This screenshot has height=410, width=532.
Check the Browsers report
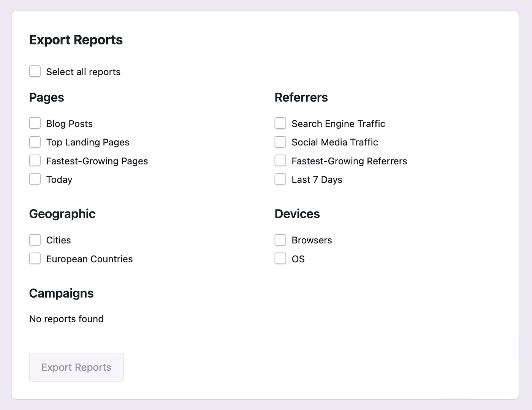tap(280, 240)
